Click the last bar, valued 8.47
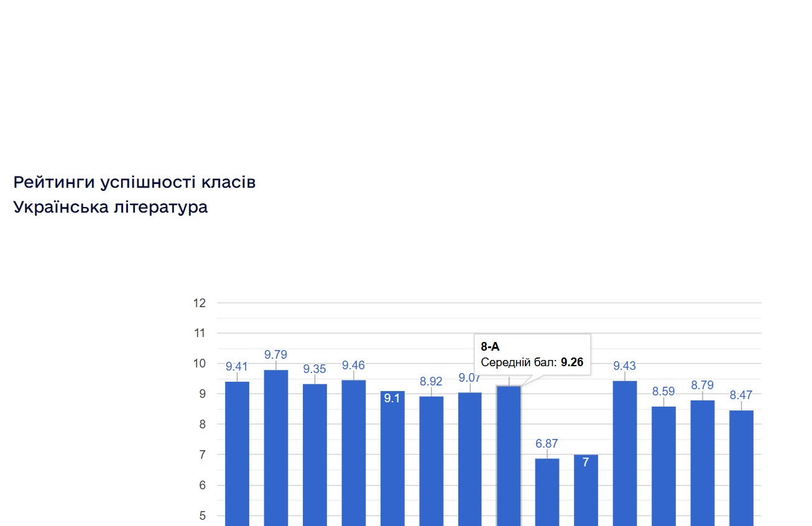The height and width of the screenshot is (526, 812). click(741, 468)
